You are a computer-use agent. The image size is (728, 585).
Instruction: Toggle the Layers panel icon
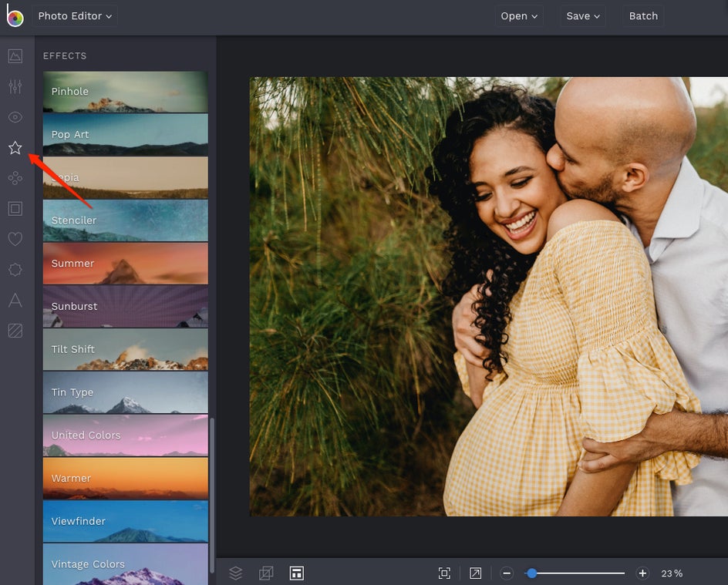point(236,573)
